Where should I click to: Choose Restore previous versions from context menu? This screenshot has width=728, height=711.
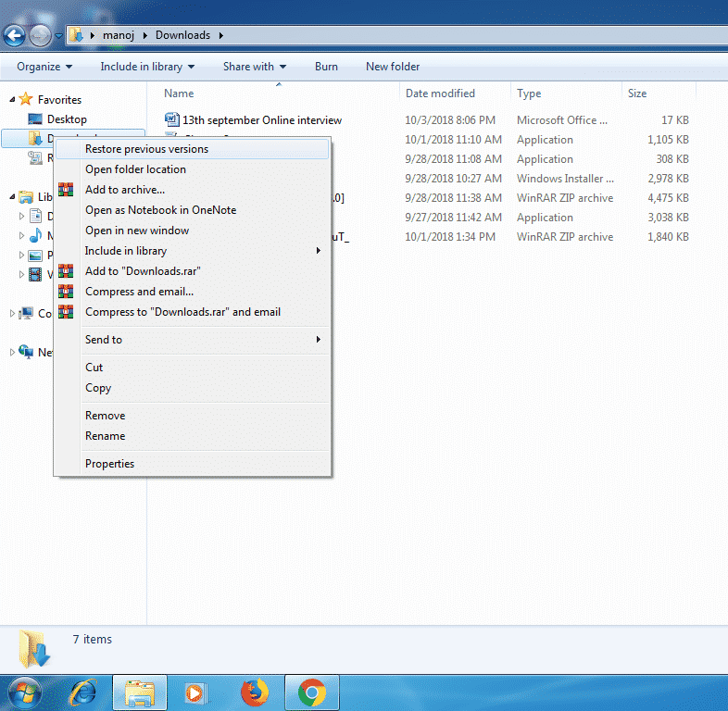(192, 149)
